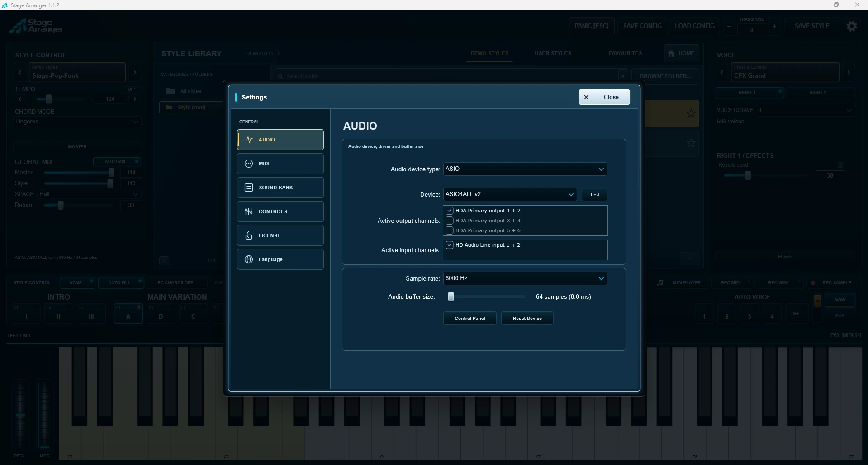Click the MIDI Player music note icon
This screenshot has height=465, width=868.
coord(660,283)
